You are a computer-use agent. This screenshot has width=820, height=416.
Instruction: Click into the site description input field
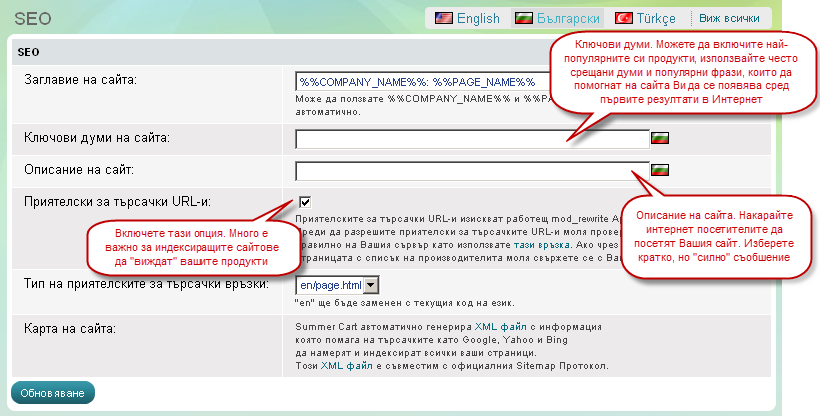[x=472, y=170]
